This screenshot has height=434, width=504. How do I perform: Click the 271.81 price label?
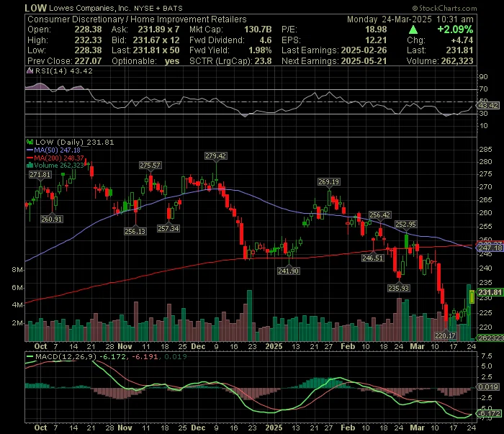[x=40, y=174]
